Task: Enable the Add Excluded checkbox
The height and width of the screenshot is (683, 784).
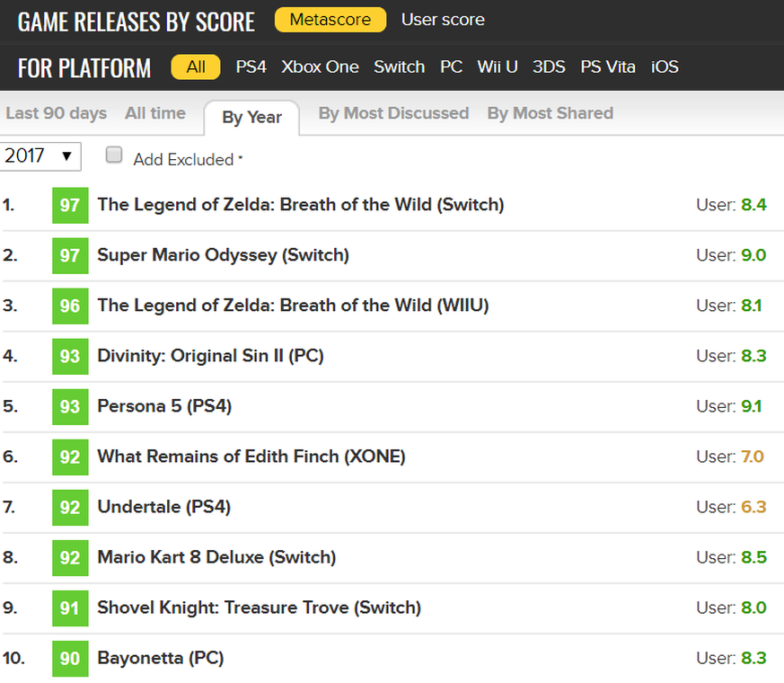Action: 114,155
